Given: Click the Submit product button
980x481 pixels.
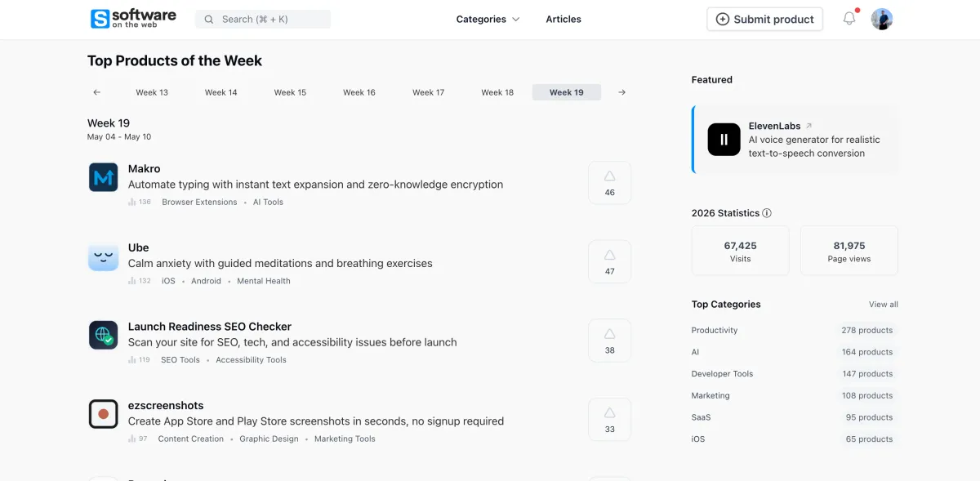Looking at the screenshot, I should [x=764, y=19].
